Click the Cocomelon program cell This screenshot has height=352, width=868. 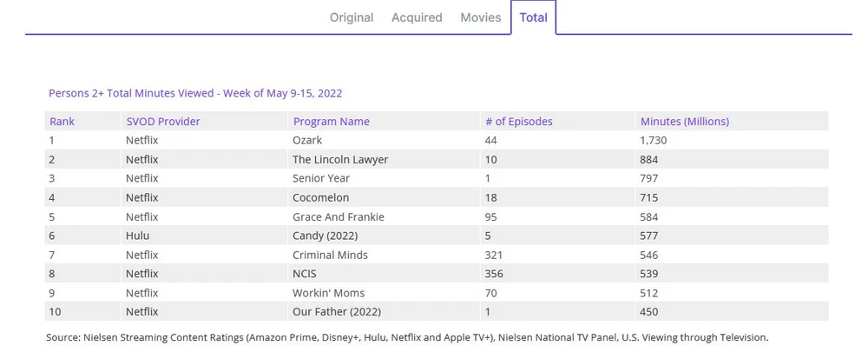tap(320, 198)
